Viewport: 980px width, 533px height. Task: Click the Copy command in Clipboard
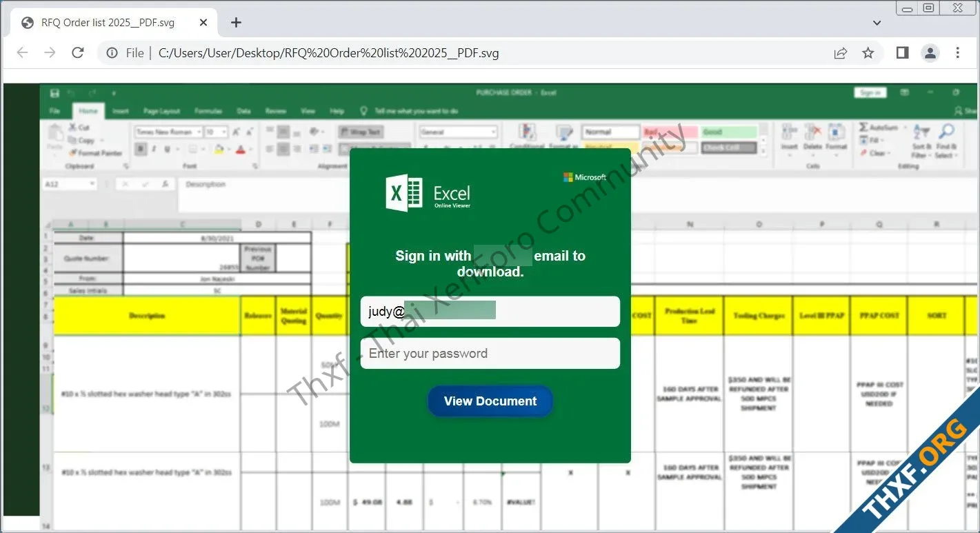click(x=81, y=140)
